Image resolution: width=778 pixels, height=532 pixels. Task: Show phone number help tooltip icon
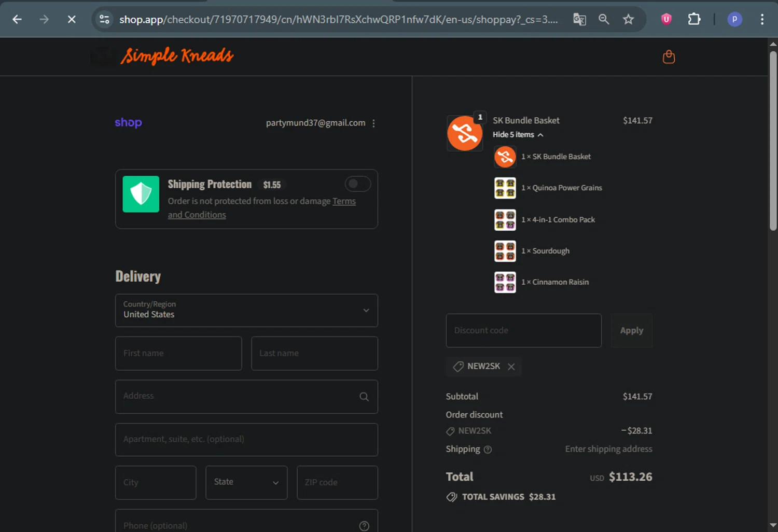pyautogui.click(x=364, y=526)
